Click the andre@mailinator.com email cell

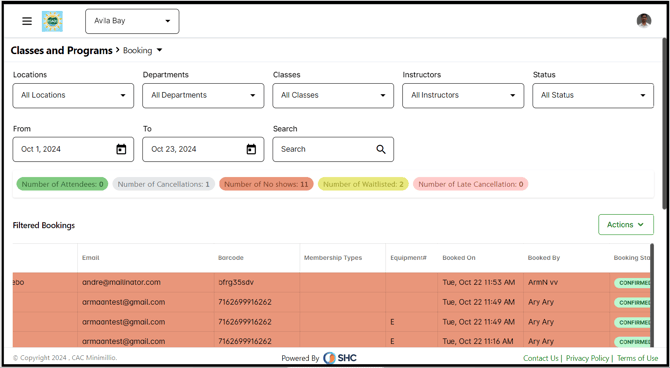coord(121,283)
